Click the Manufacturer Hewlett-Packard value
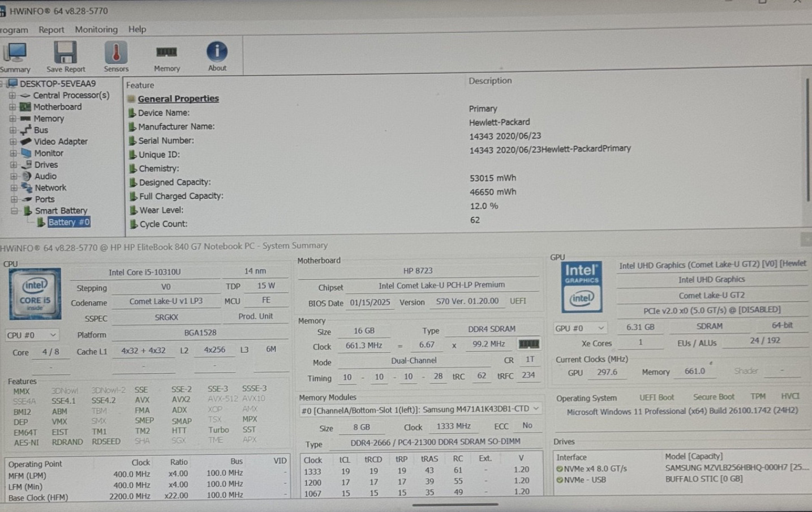This screenshot has width=812, height=512. pos(499,122)
